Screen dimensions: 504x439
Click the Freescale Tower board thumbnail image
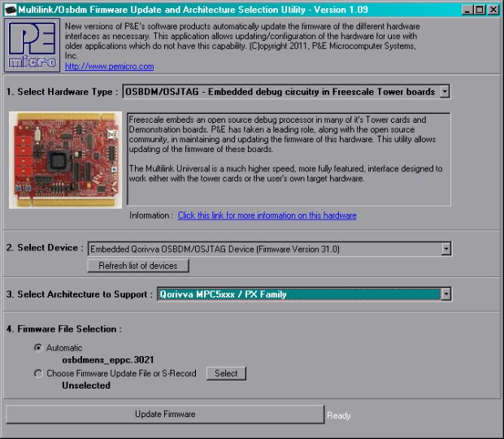66,160
